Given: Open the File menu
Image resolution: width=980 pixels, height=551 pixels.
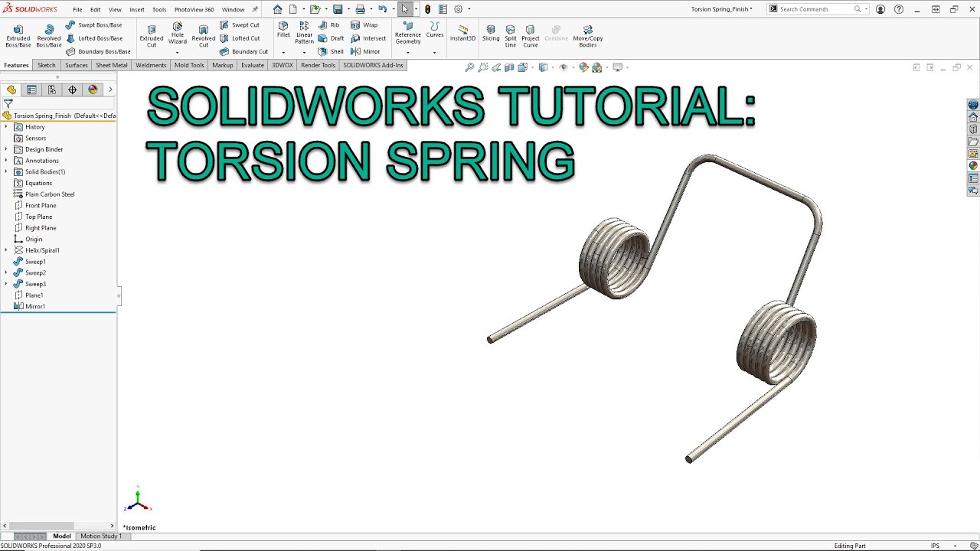Looking at the screenshot, I should tap(77, 9).
